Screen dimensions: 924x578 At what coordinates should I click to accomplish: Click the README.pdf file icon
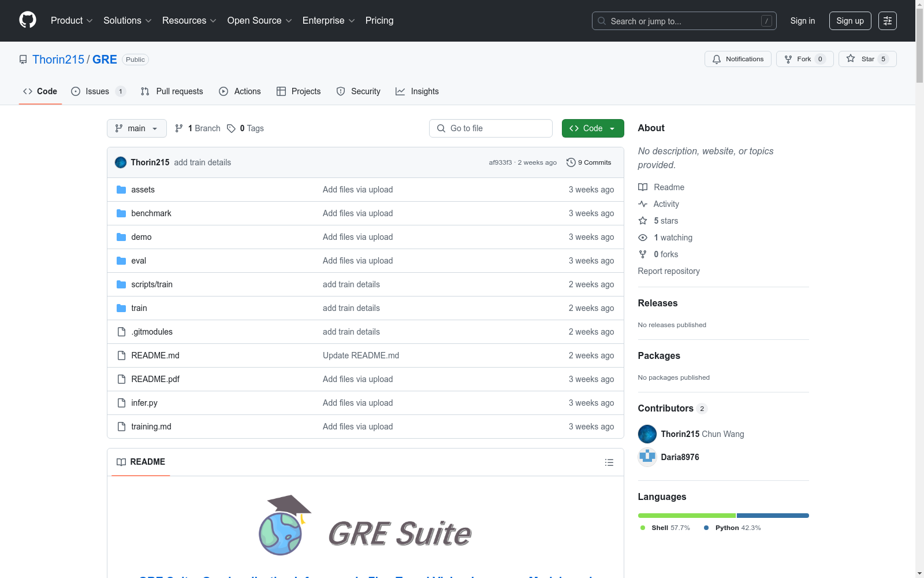(121, 379)
